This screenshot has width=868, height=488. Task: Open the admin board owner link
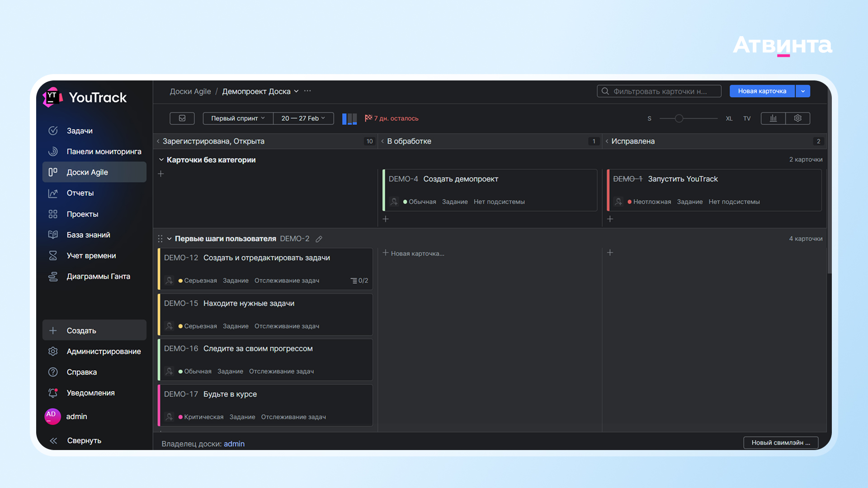[234, 444]
